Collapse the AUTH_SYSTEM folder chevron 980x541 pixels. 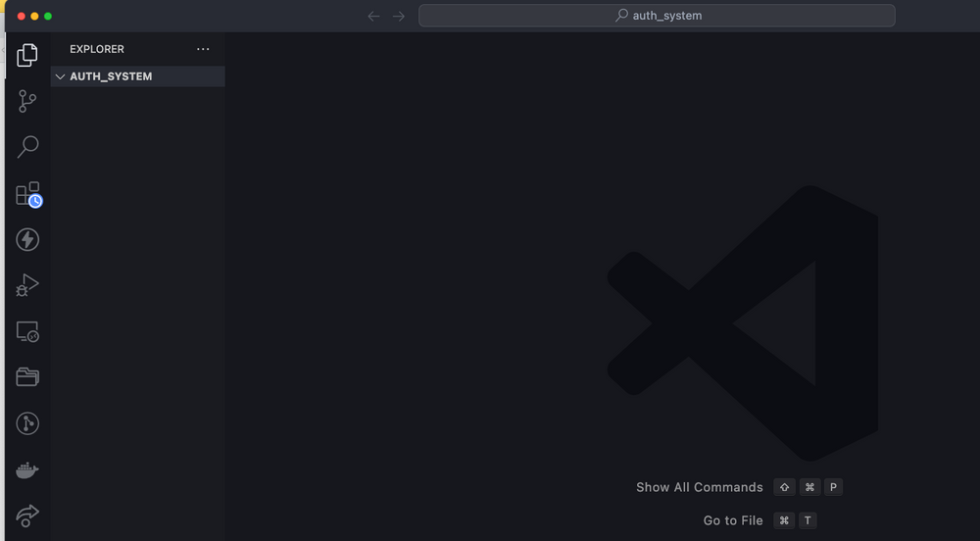pyautogui.click(x=60, y=76)
